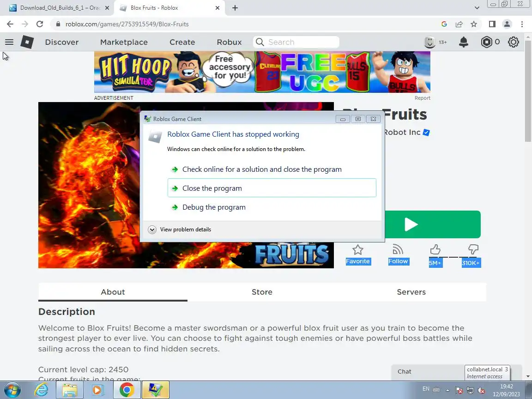Image resolution: width=532 pixels, height=399 pixels.
Task: Open the Marketplace menu
Action: coord(124,42)
